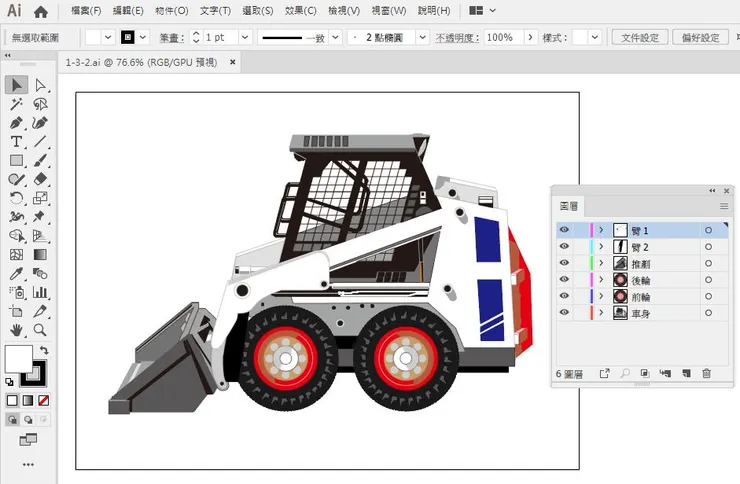Select the Type tool
This screenshot has width=740, height=484.
pos(16,142)
